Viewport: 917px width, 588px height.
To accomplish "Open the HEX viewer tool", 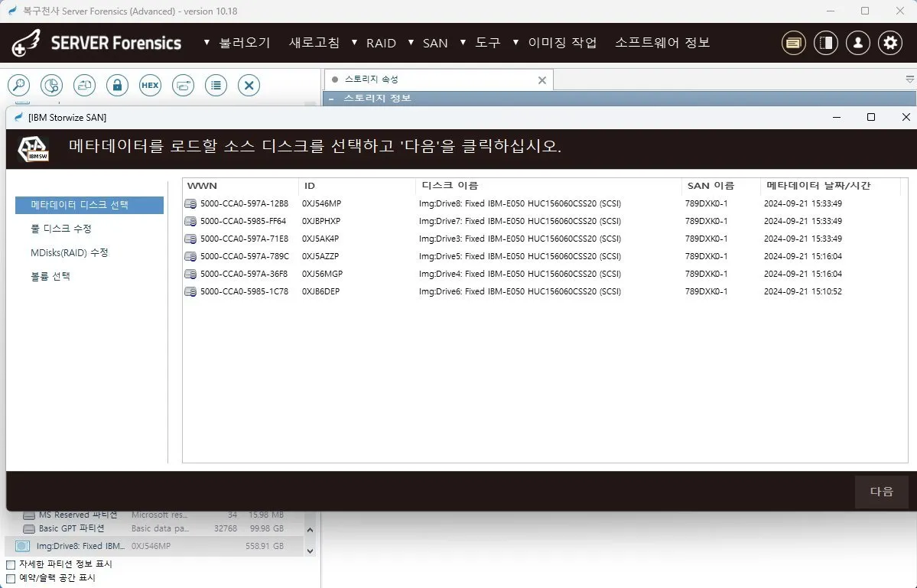I will (x=150, y=86).
